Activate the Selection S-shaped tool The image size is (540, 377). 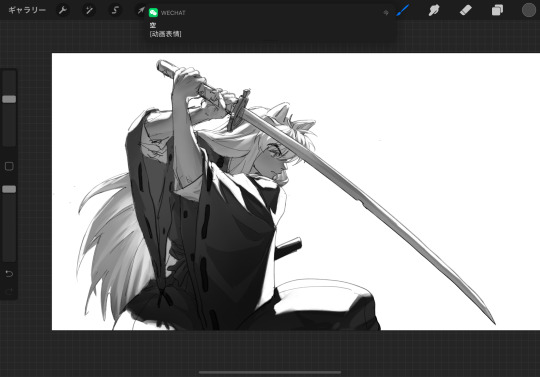tap(115, 10)
